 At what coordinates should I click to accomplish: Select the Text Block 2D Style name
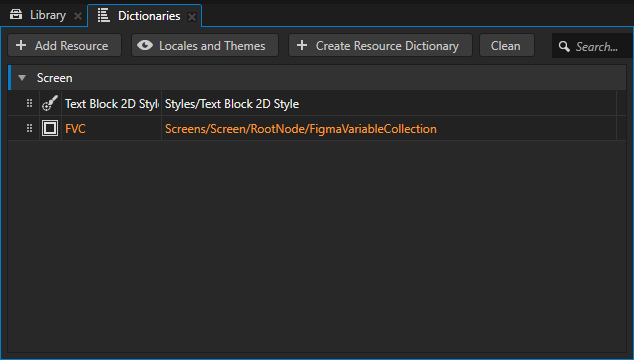112,104
